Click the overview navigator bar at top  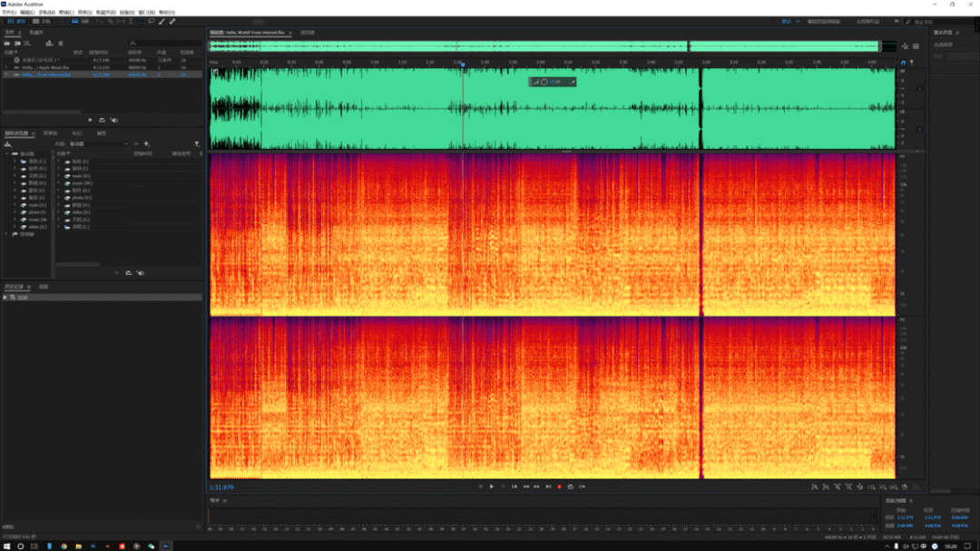pyautogui.click(x=544, y=46)
